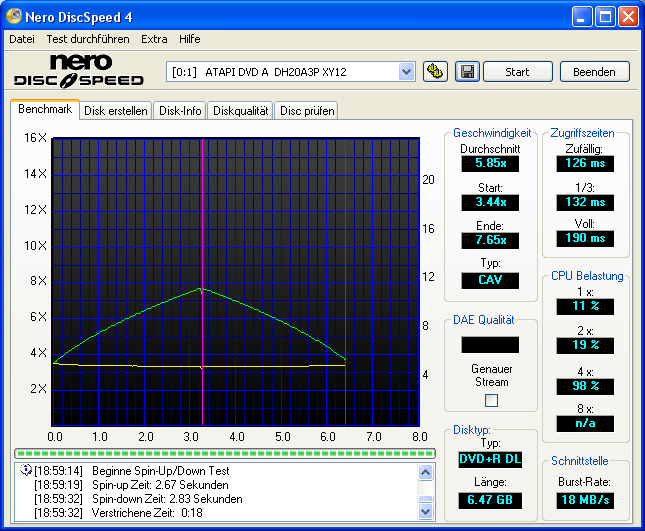Open the Test durchführen menu
The height and width of the screenshot is (531, 645).
click(x=88, y=39)
